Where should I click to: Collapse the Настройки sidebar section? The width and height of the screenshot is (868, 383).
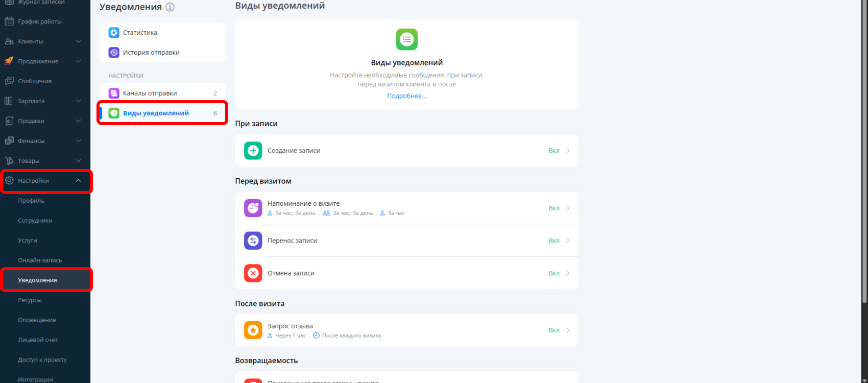[78, 181]
